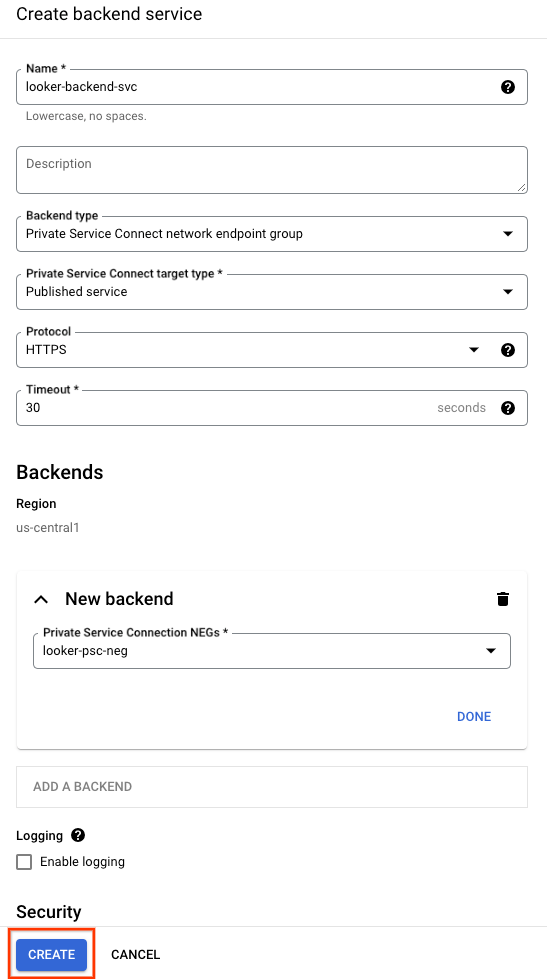Open Private Service Connection NEGs dropdown

coord(272,651)
